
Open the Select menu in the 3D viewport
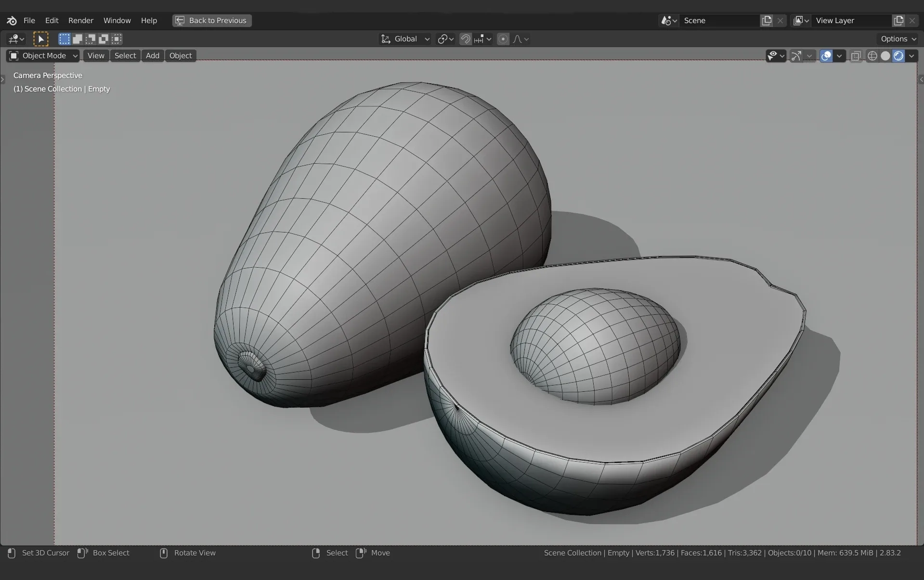125,56
